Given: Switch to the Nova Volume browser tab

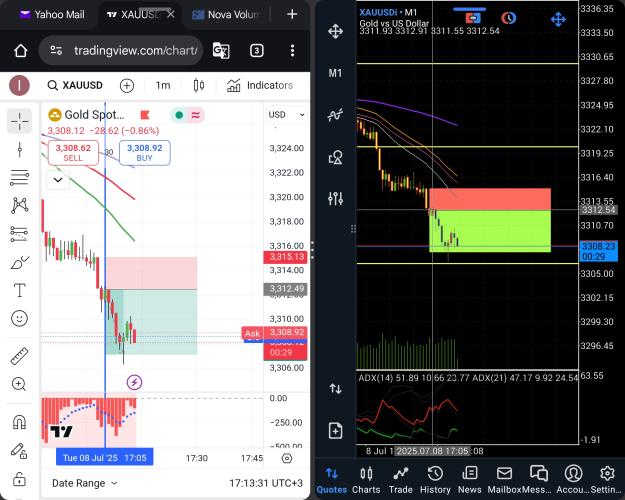Looking at the screenshot, I should (227, 15).
